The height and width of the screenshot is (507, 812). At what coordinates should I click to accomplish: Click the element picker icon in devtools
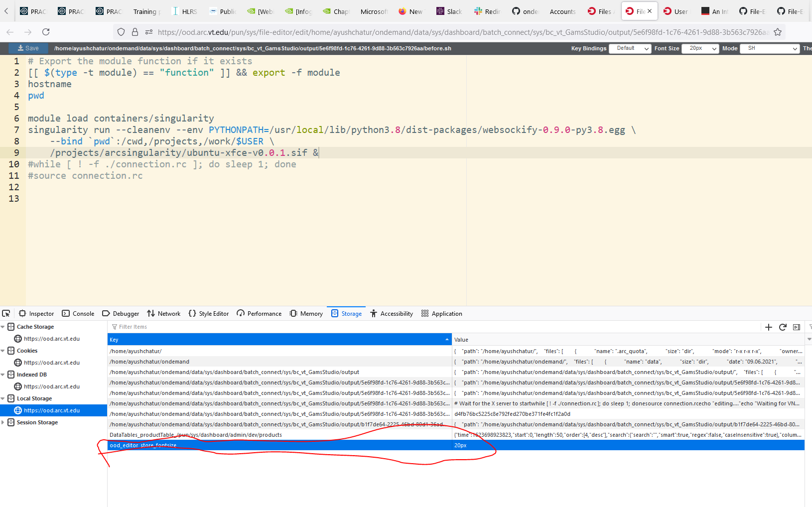point(6,313)
